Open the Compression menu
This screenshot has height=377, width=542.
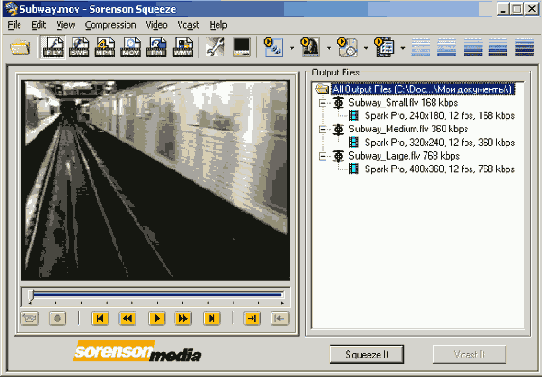110,25
